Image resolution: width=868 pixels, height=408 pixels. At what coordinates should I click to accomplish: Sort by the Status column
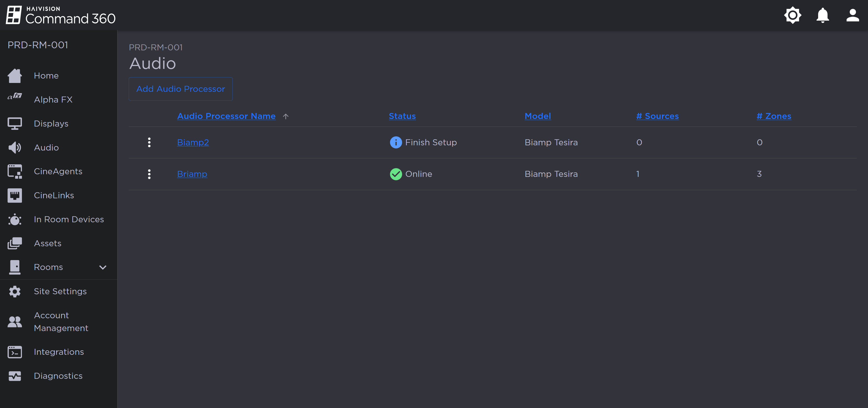point(402,116)
